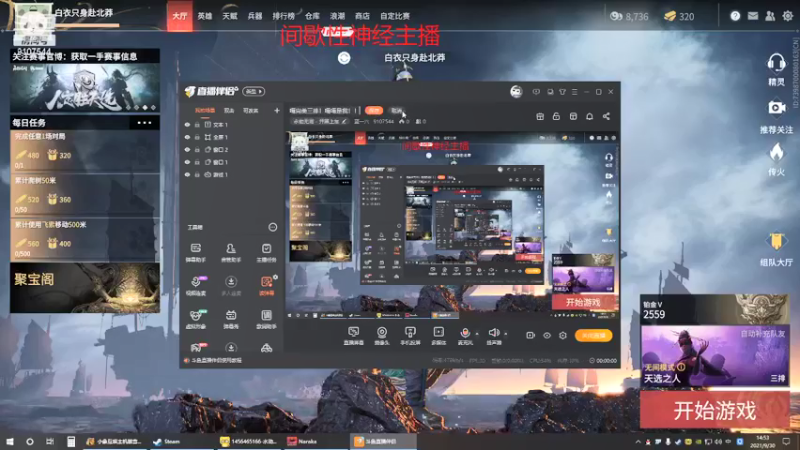The image size is (800, 450).
Task: Expand microphone options arrow
Action: point(477,334)
